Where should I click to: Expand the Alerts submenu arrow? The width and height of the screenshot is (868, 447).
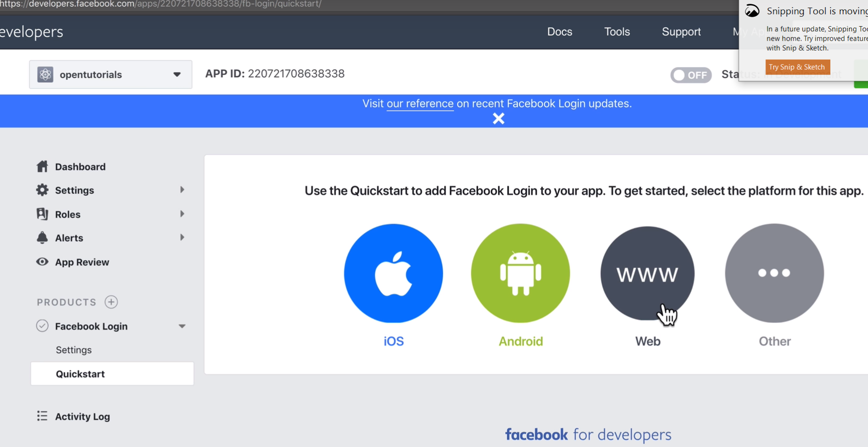182,238
